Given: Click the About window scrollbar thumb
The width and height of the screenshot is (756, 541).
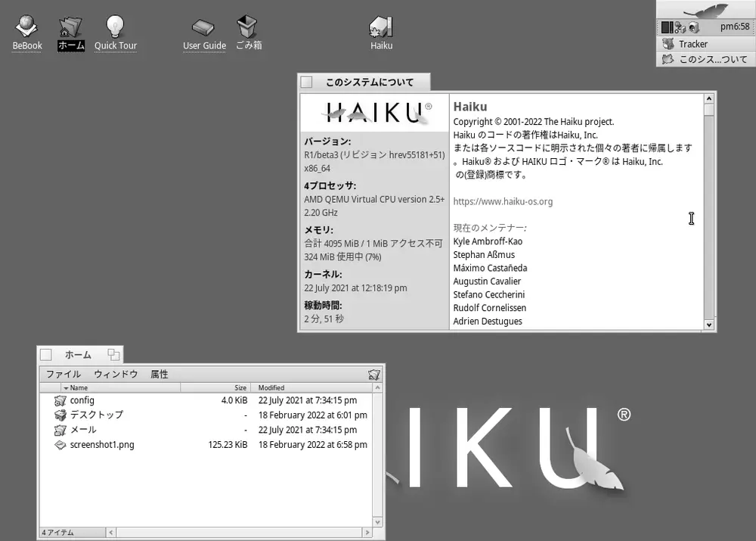Looking at the screenshot, I should pos(709,110).
